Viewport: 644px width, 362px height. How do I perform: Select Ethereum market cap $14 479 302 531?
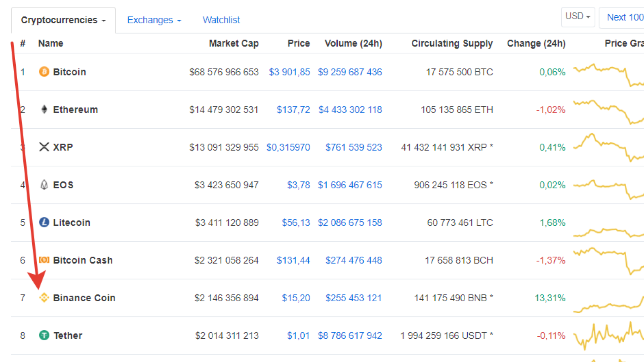[x=224, y=110]
